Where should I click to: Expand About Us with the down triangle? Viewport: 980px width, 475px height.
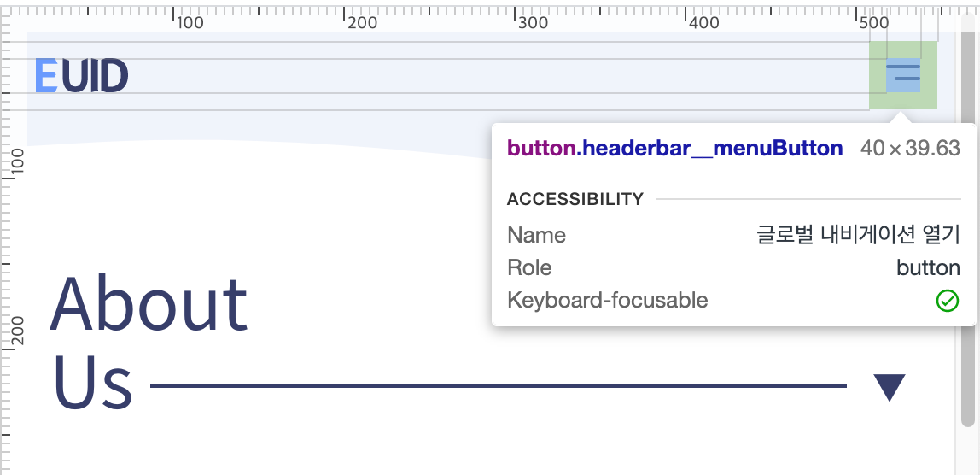tap(890, 387)
